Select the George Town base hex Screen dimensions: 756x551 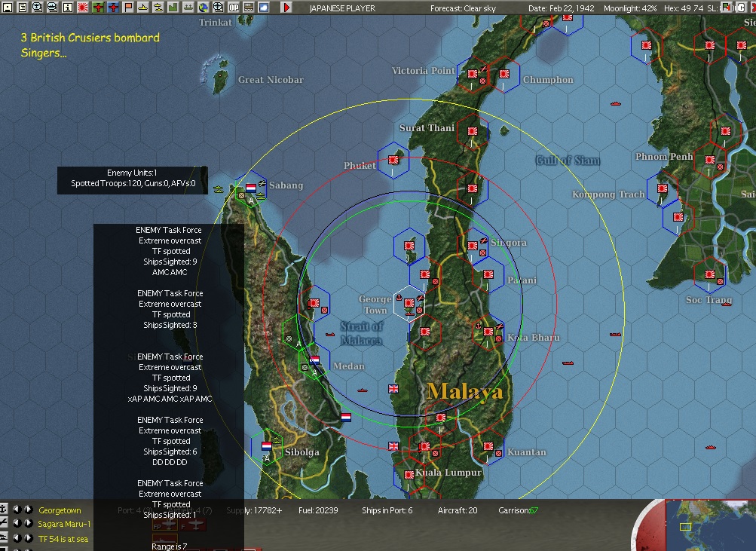click(x=409, y=303)
